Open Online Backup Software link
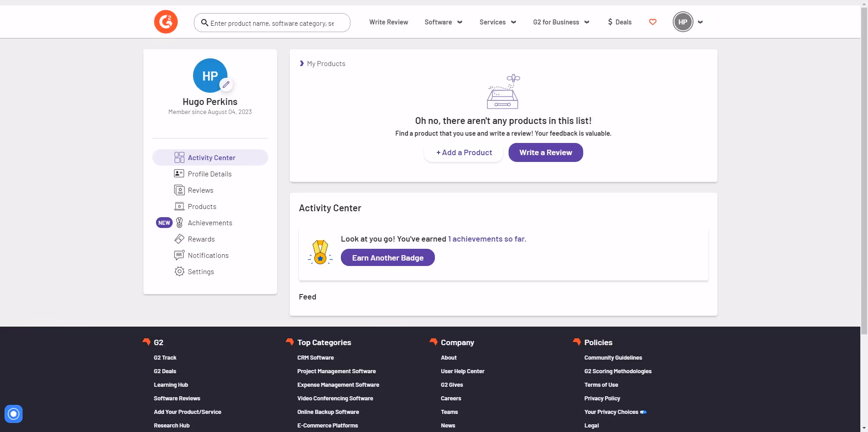This screenshot has height=432, width=868. pyautogui.click(x=328, y=412)
